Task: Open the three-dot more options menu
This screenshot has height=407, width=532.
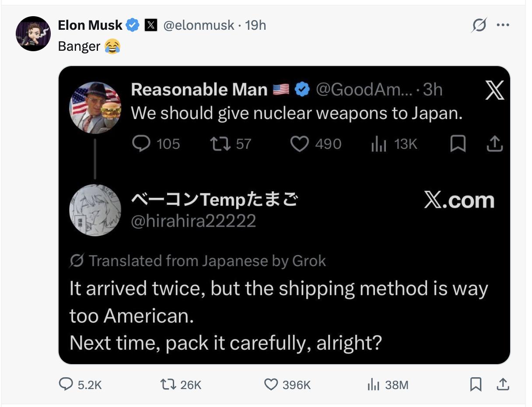Action: 503,25
